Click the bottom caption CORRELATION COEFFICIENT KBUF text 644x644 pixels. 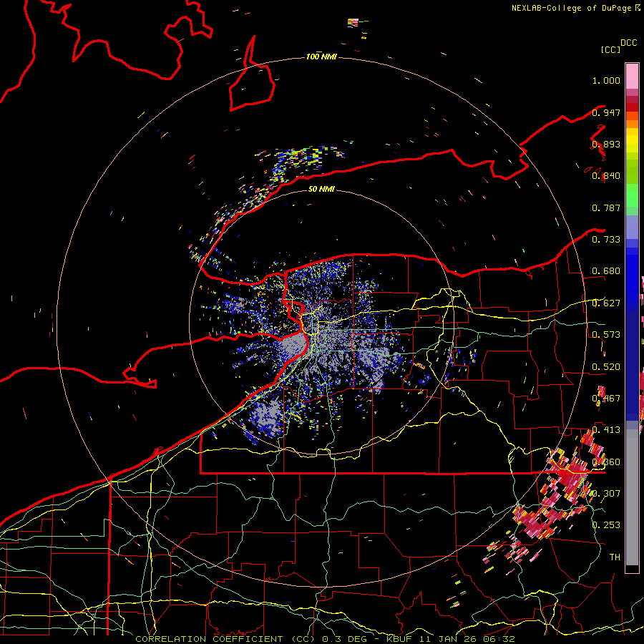[325, 639]
